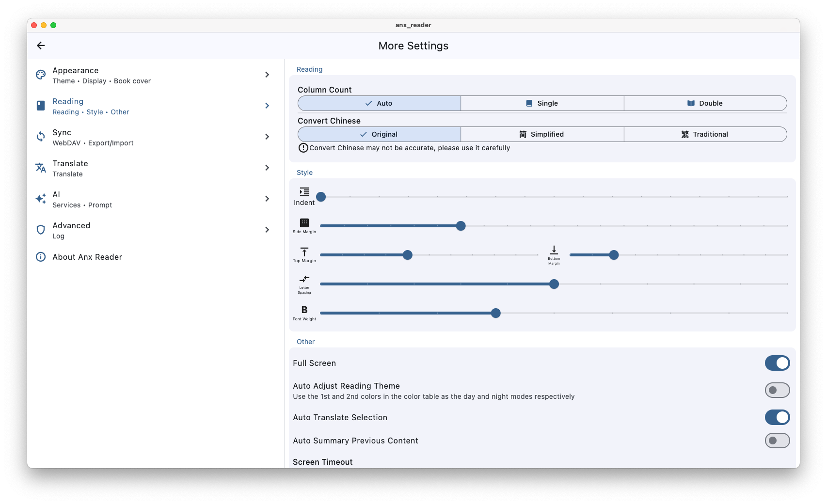Viewport: 827px width, 504px height.
Task: Select Double column count
Action: (705, 103)
